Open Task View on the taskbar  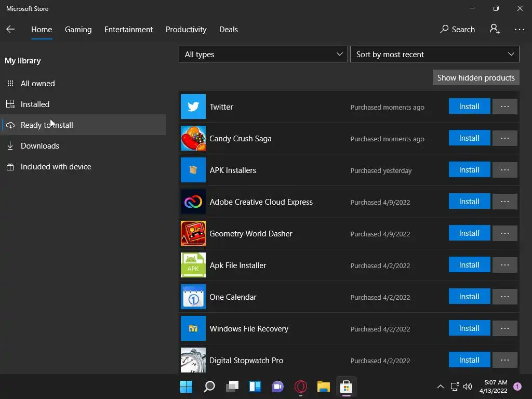coord(232,387)
